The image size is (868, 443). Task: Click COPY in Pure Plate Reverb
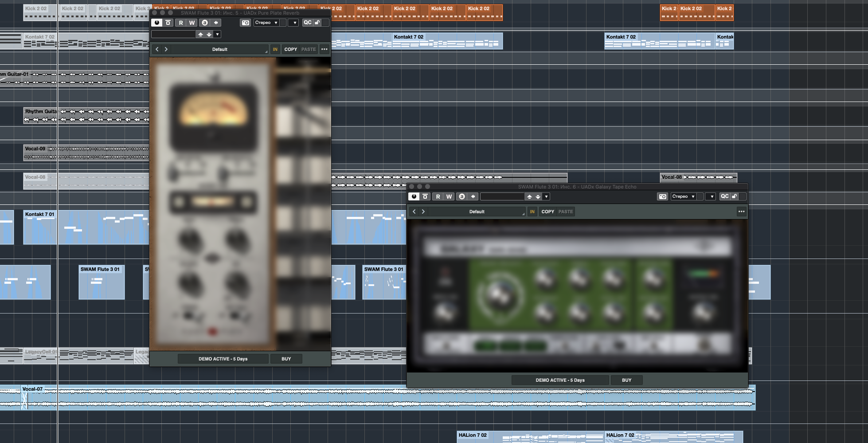click(291, 49)
